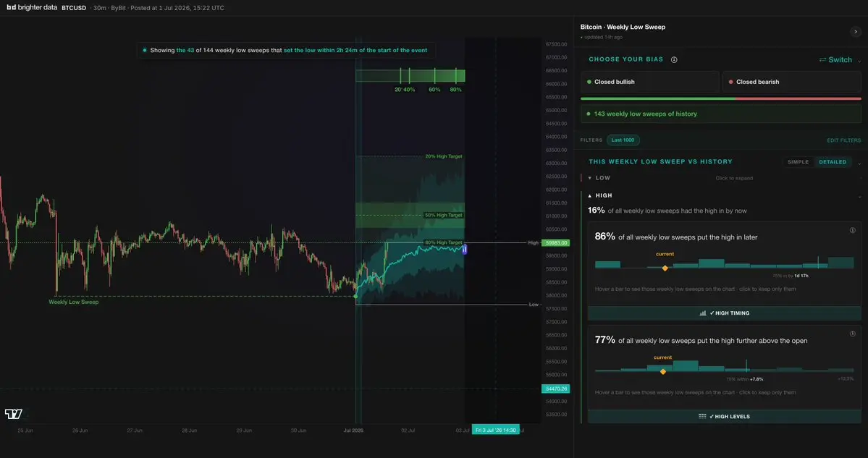Click the Bitcoin · Weekly Low Sweep title

[x=623, y=27]
